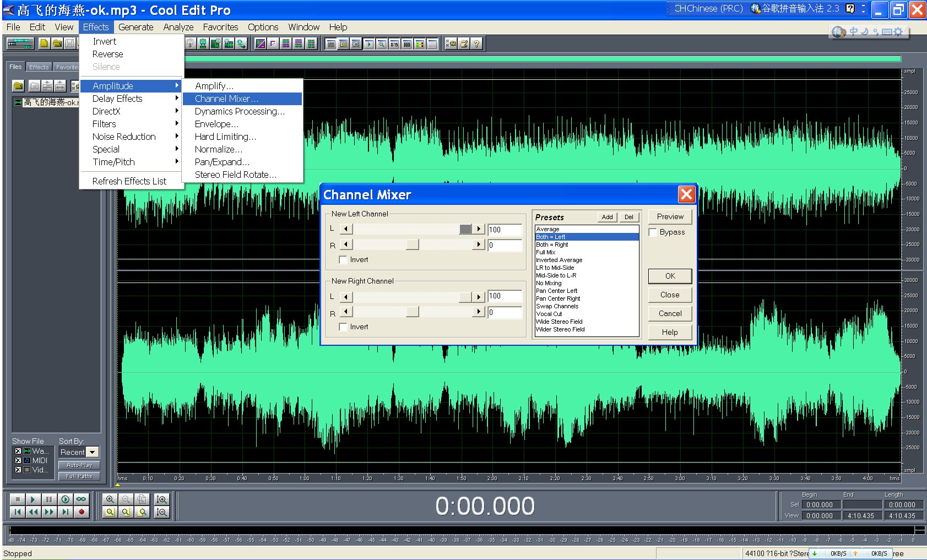Screen dimensions: 927x560
Task: Click the New Right Channel L slider thumb
Action: (466, 297)
